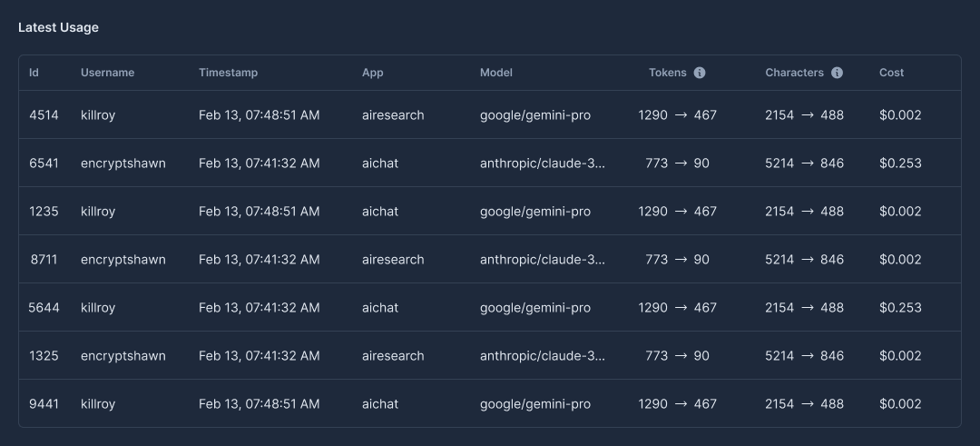Select the Timestamp column header
980x446 pixels.
pos(228,73)
